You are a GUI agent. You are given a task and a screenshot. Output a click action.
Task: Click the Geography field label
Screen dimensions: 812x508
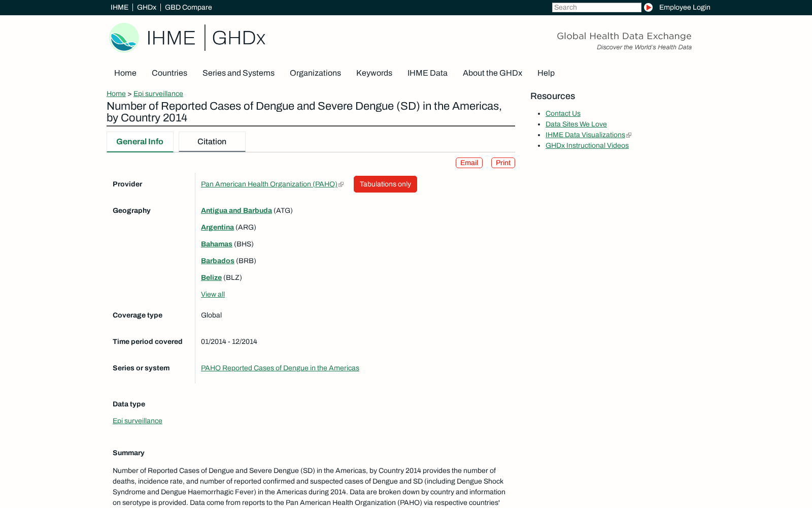[x=131, y=210]
